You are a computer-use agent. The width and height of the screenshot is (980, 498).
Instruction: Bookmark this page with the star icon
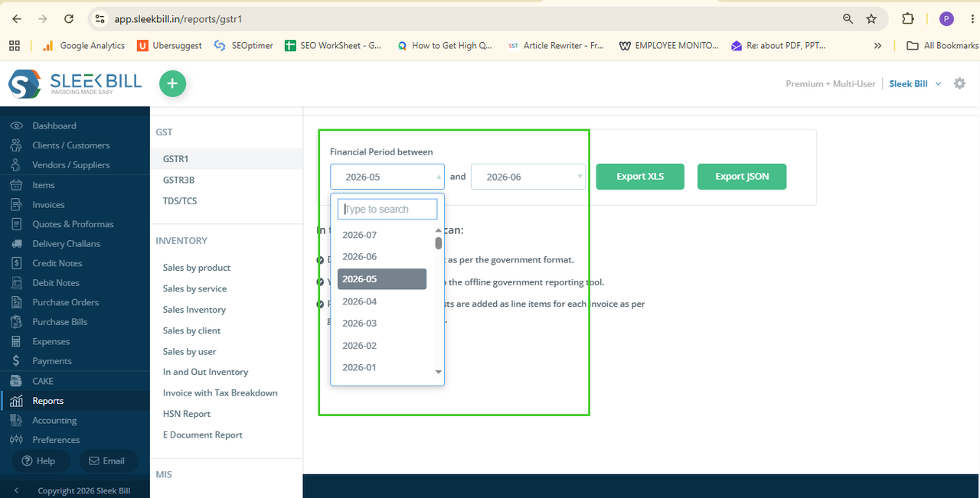(871, 18)
